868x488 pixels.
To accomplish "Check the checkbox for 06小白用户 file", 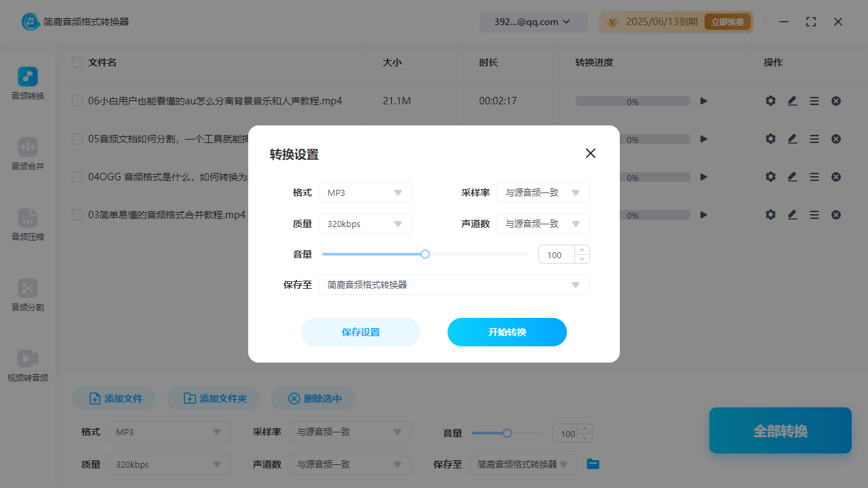I will click(77, 100).
